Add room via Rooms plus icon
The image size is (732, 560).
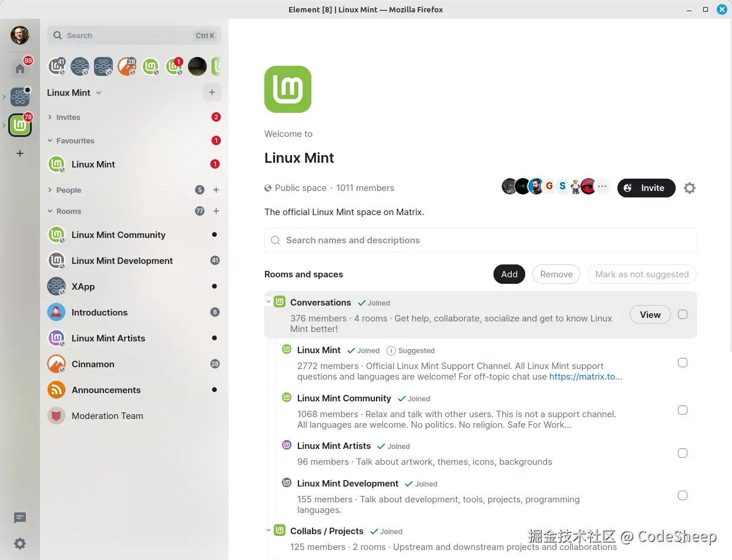(x=216, y=211)
